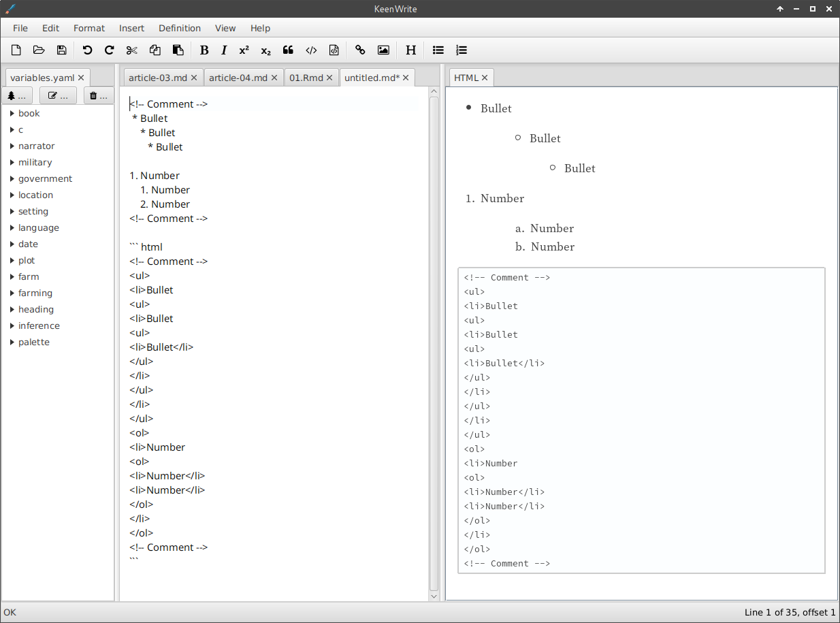This screenshot has width=840, height=623.
Task: Select the heading tree item
Action: [x=36, y=309]
